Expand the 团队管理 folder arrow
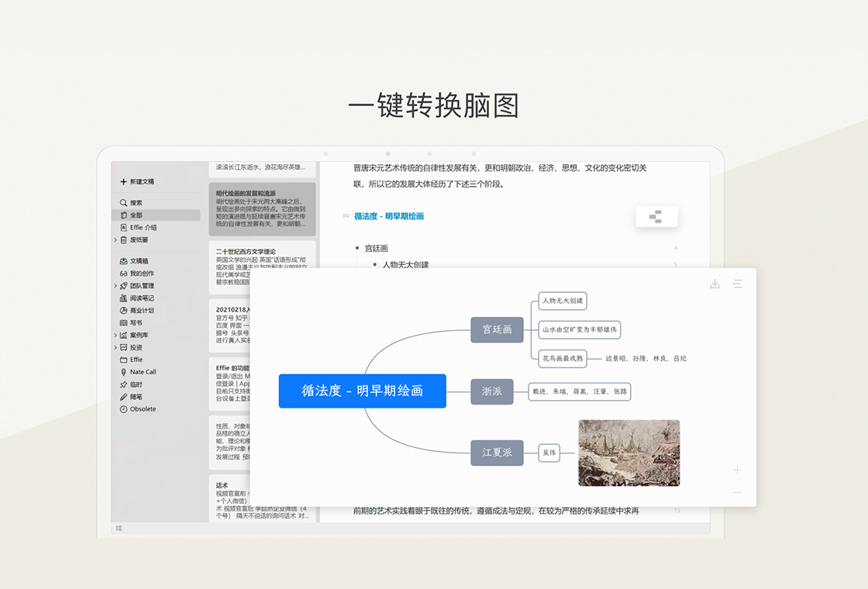This screenshot has height=589, width=868. 115,286
